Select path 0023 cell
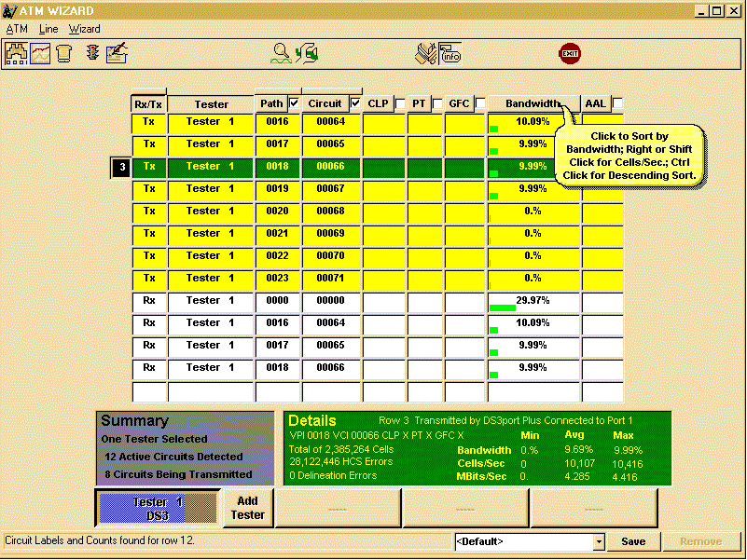The image size is (747, 560). pyautogui.click(x=277, y=280)
